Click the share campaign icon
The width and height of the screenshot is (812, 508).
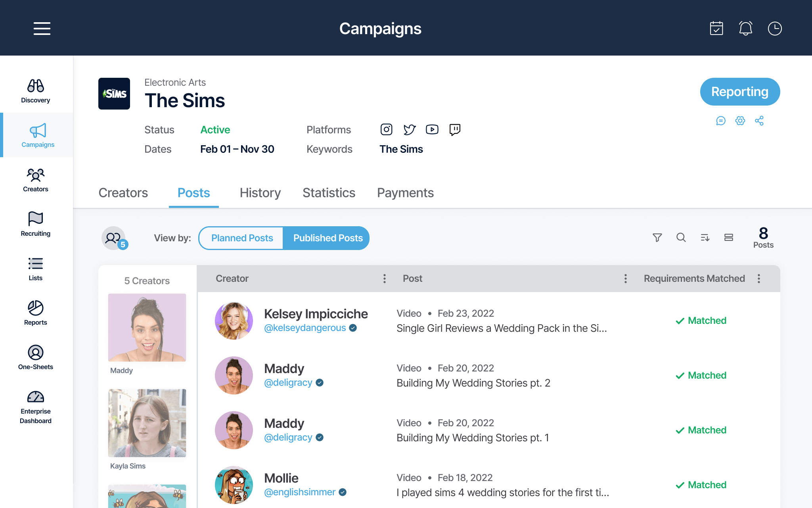(759, 121)
